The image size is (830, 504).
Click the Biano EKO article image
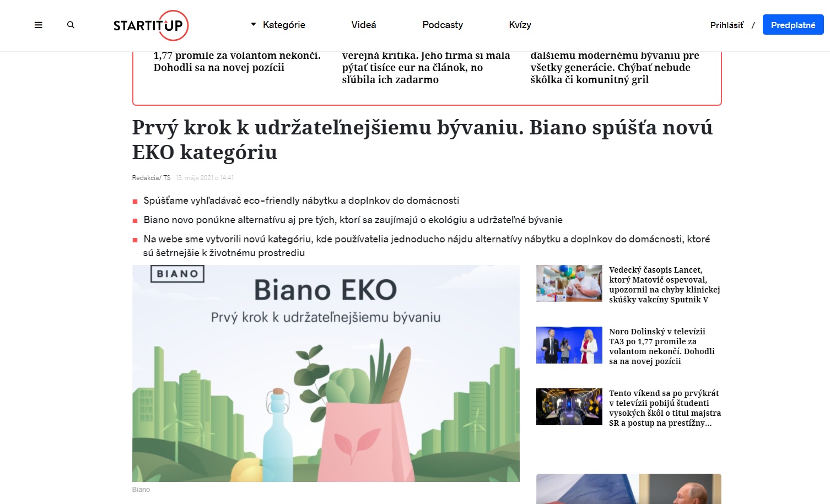pos(326,373)
